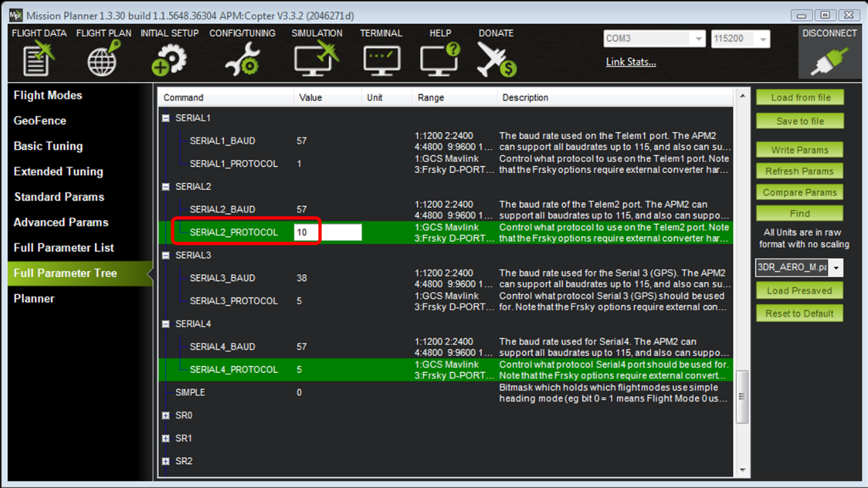This screenshot has width=868, height=488.
Task: Open the COM3 port dropdown
Action: (697, 39)
